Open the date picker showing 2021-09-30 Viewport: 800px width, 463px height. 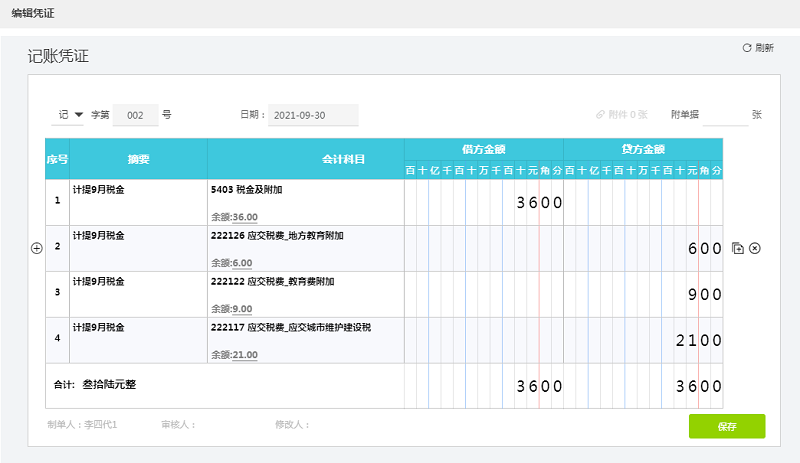tap(313, 115)
